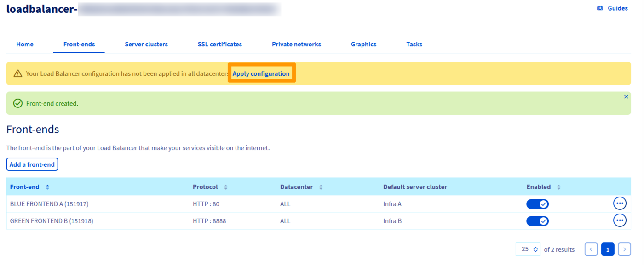Open actions menu for BLUE FRONTEND A

coord(619,203)
